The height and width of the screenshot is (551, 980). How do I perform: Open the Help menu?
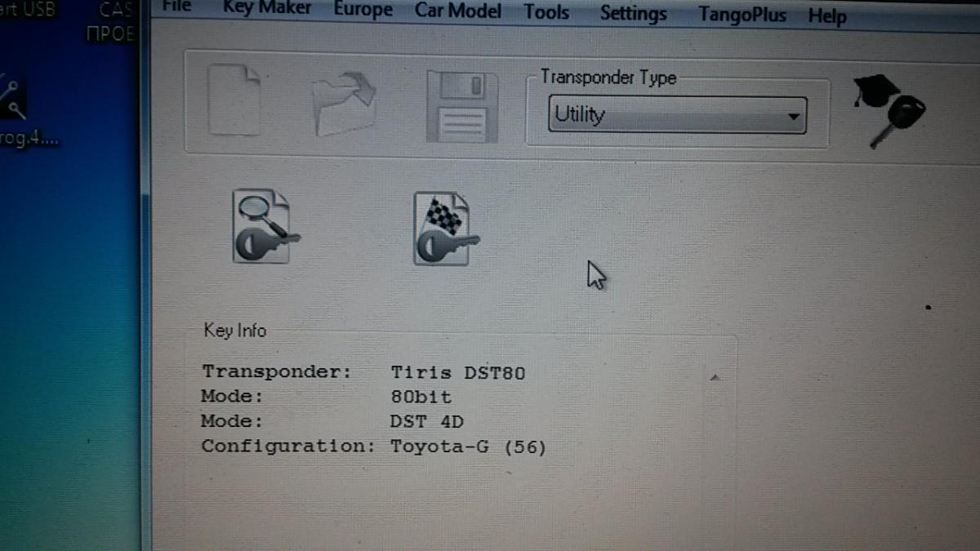[827, 16]
